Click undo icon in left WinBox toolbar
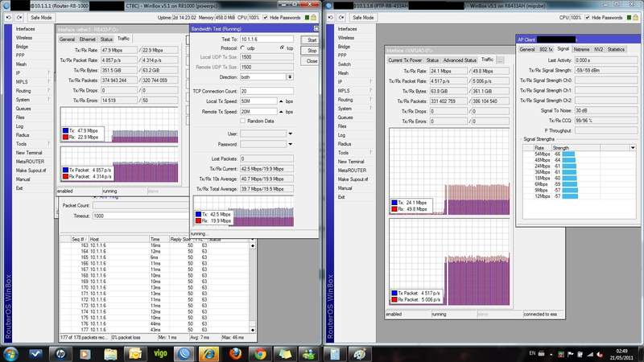644x362 pixels. pyautogui.click(x=9, y=18)
